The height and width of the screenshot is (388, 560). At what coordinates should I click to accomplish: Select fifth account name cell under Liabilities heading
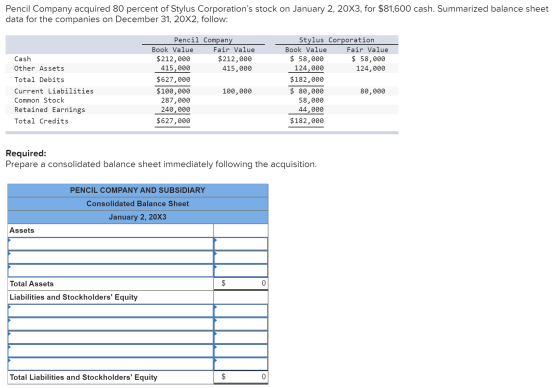point(111,364)
